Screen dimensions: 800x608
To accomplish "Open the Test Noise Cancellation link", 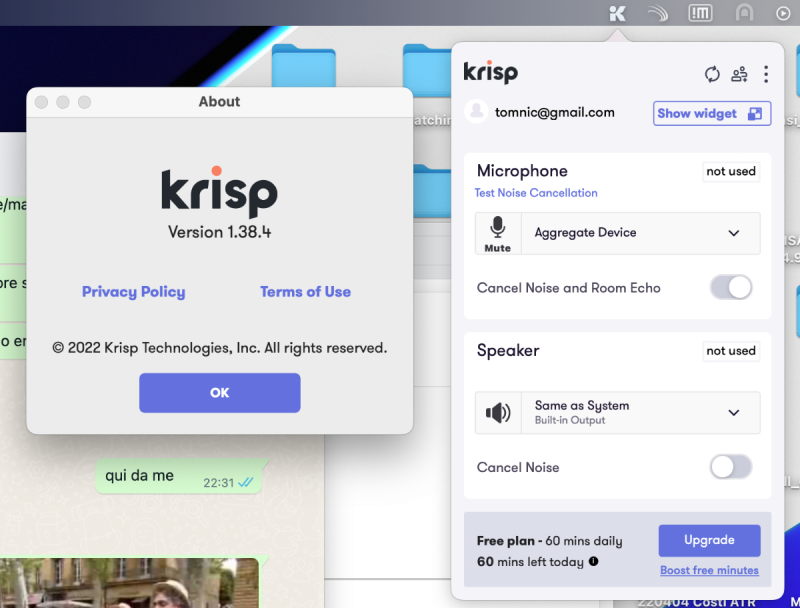I will (x=536, y=193).
